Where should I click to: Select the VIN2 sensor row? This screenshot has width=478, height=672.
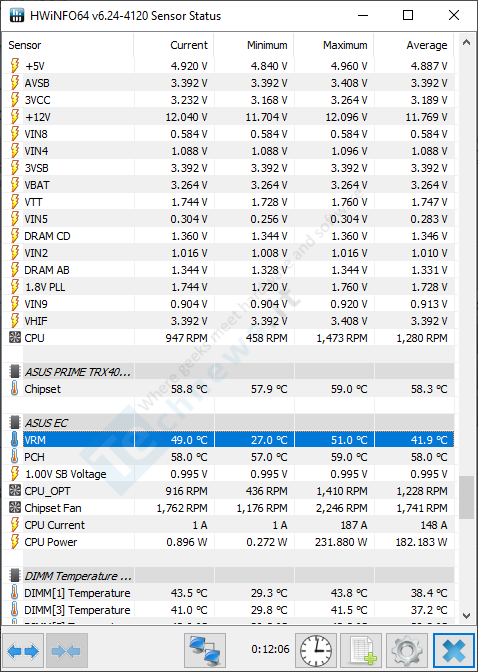click(228, 253)
